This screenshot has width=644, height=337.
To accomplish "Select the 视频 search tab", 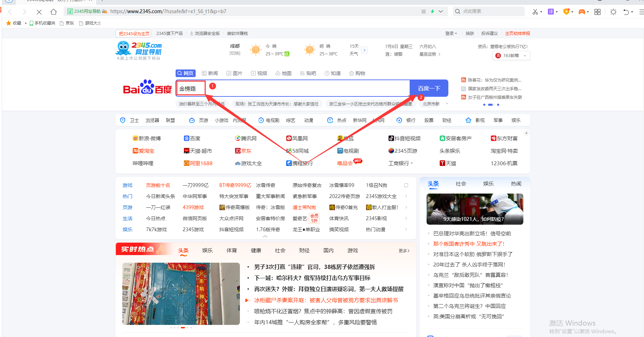I will click(259, 73).
